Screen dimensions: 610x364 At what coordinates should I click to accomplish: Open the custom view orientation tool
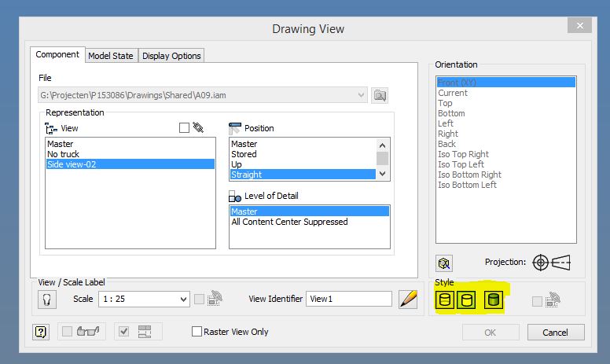pyautogui.click(x=444, y=263)
